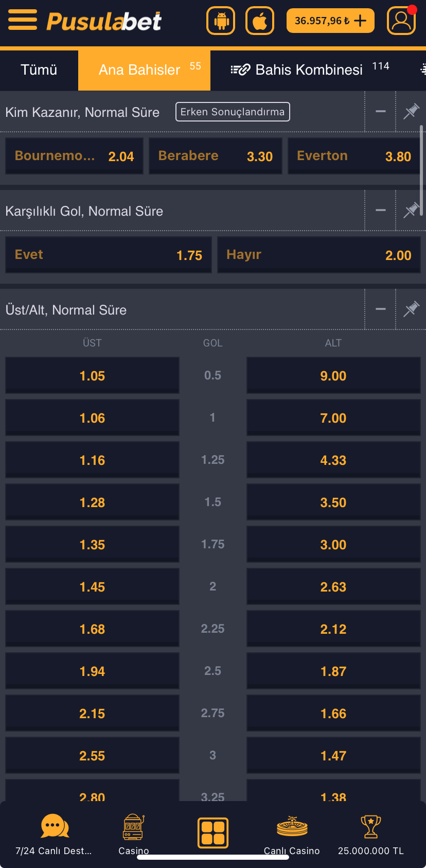Collapse the Üst/Alt, Normal Süre section

pyautogui.click(x=381, y=309)
